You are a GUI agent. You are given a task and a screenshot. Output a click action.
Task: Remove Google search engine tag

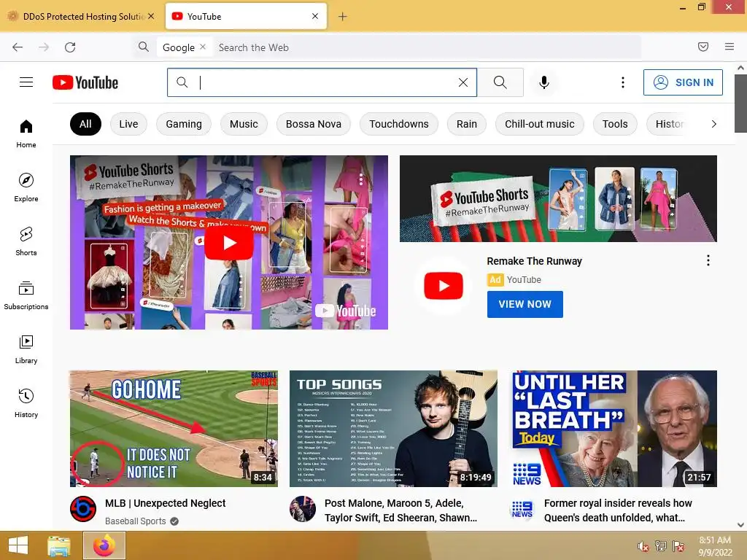[x=203, y=47]
